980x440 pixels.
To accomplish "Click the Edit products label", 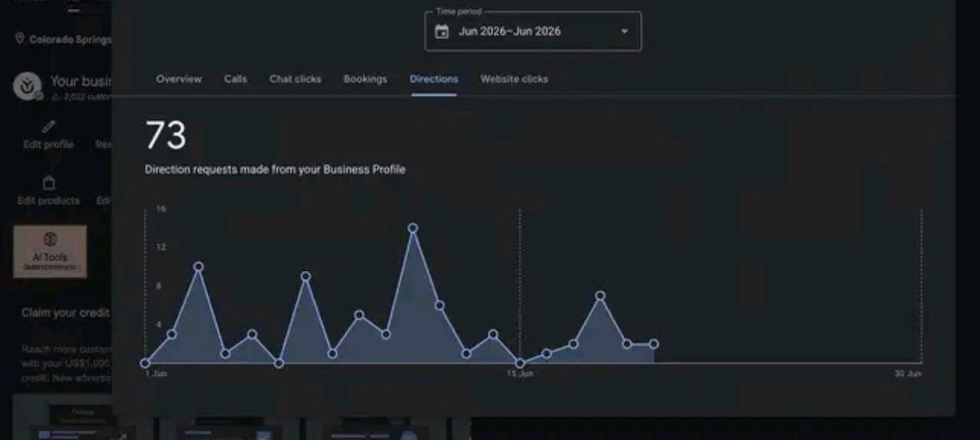I will (48, 200).
